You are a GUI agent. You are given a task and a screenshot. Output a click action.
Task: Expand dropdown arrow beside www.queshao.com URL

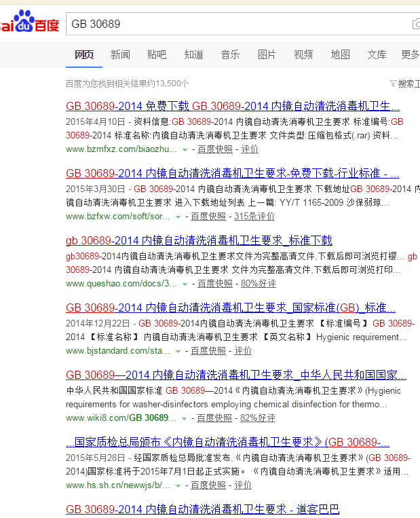coord(185,284)
